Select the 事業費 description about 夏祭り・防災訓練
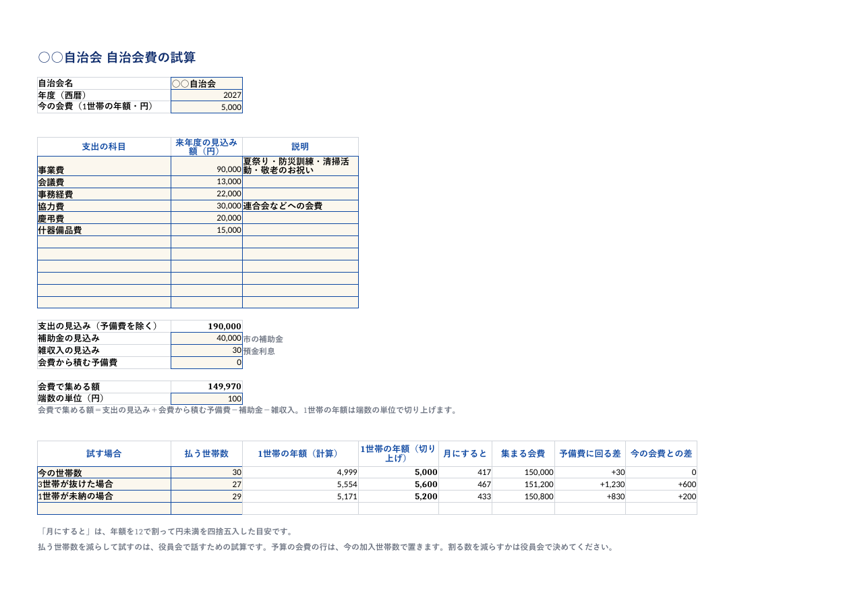The height and width of the screenshot is (614, 868). coord(300,166)
